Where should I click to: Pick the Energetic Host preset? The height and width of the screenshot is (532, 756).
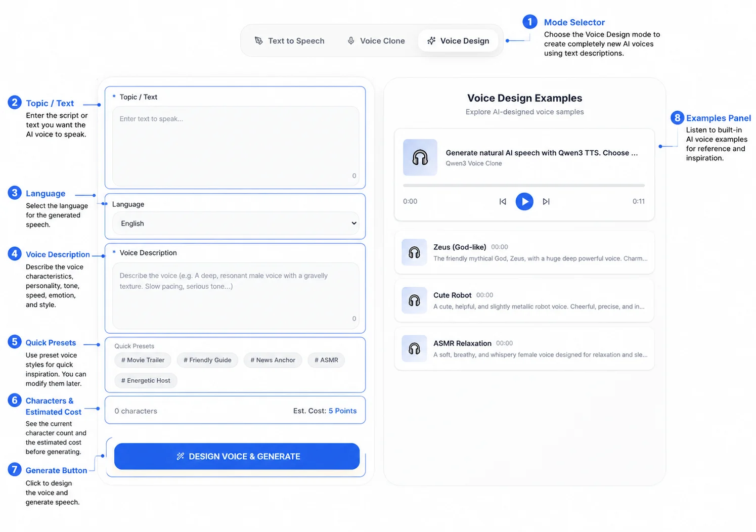146,380
